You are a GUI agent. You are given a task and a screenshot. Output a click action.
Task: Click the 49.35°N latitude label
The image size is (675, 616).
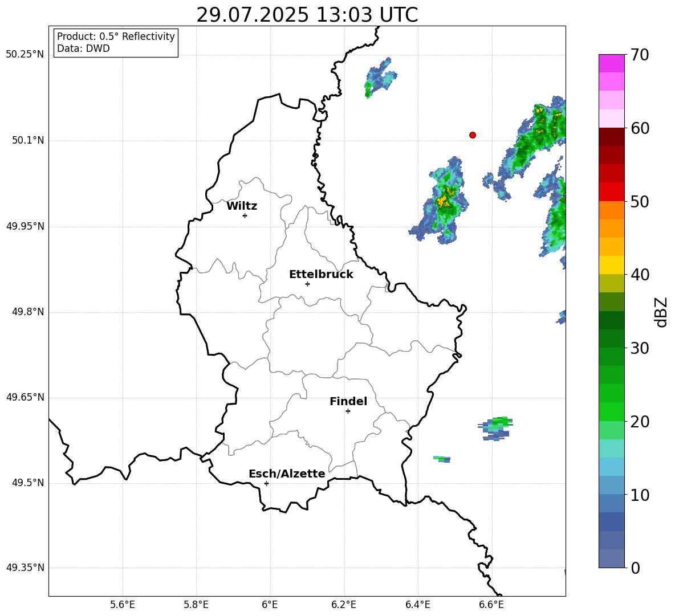pos(25,568)
